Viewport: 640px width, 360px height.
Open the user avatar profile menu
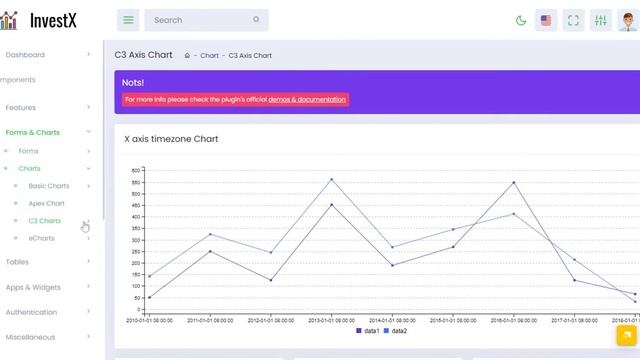(629, 20)
